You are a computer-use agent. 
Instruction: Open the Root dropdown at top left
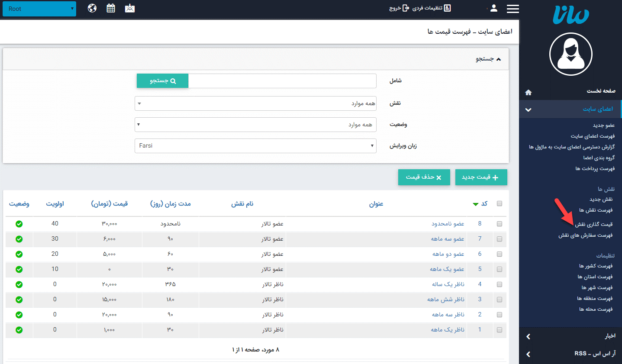point(39,8)
